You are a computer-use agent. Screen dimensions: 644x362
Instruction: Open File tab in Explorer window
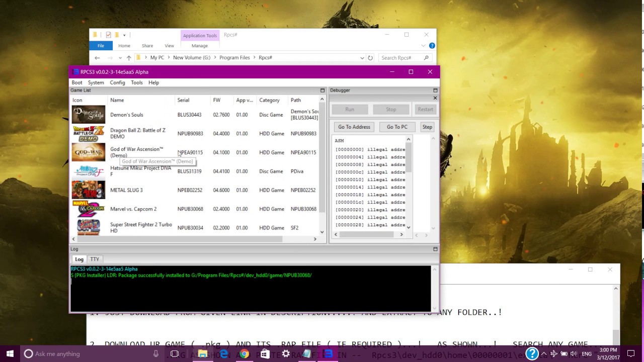[101, 46]
